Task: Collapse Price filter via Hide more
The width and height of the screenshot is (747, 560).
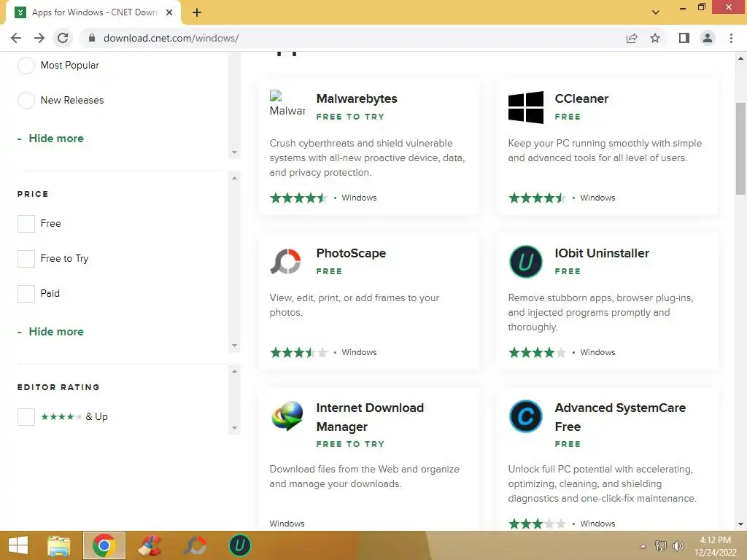Action: 50,332
